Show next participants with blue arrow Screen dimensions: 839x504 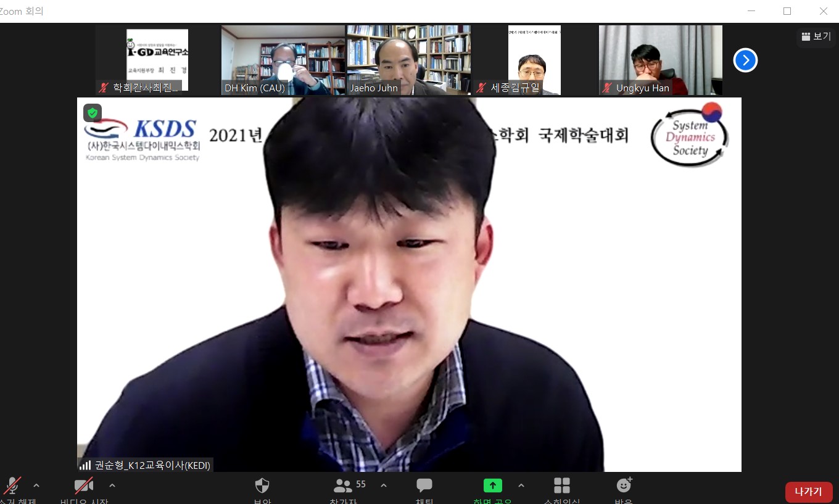(x=745, y=60)
